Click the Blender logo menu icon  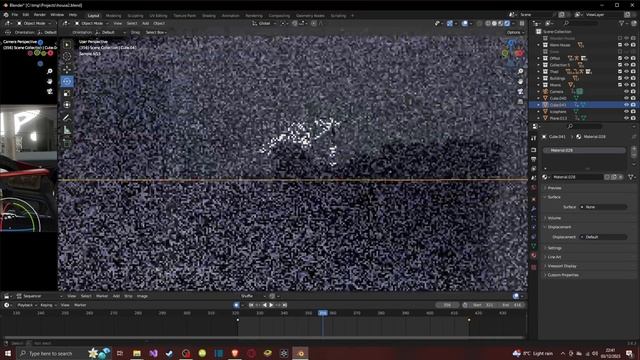(6, 15)
